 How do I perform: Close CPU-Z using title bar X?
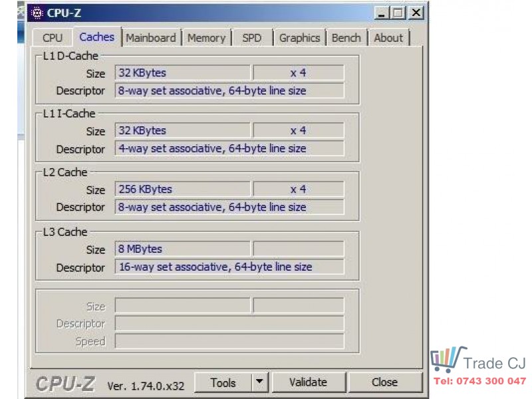click(x=416, y=13)
